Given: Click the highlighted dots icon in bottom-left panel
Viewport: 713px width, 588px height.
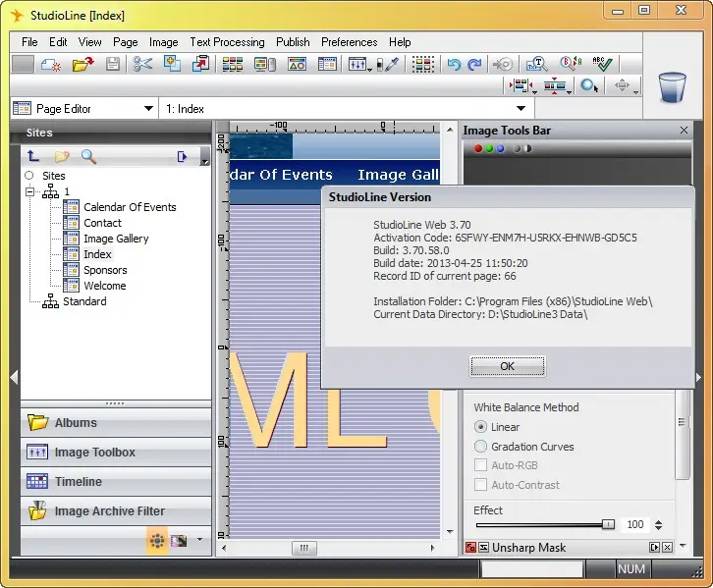Looking at the screenshot, I should pyautogui.click(x=157, y=540).
